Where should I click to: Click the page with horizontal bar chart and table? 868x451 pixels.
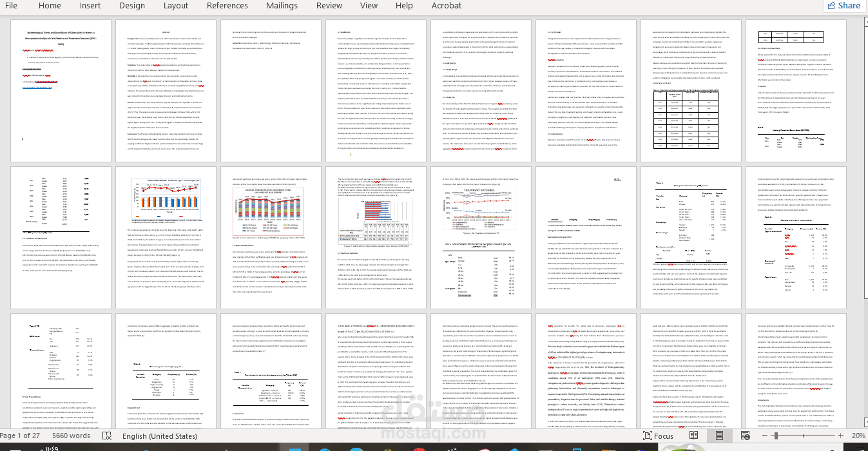375,238
